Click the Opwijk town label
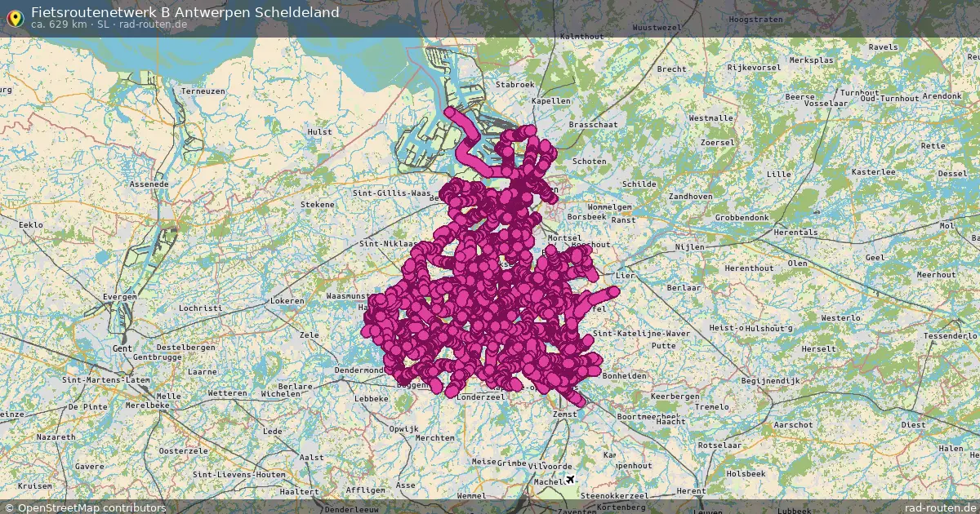The image size is (980, 514). click(403, 428)
